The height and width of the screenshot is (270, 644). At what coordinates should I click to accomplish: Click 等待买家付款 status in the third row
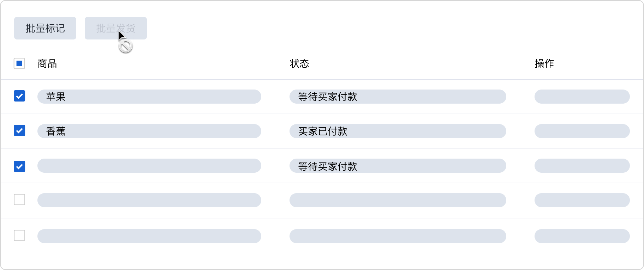pyautogui.click(x=398, y=166)
